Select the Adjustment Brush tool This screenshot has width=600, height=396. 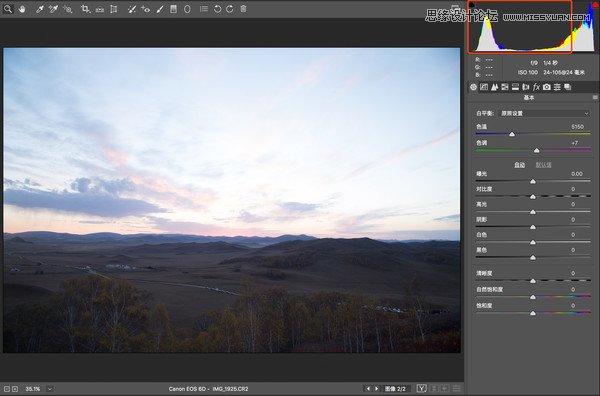tap(160, 9)
